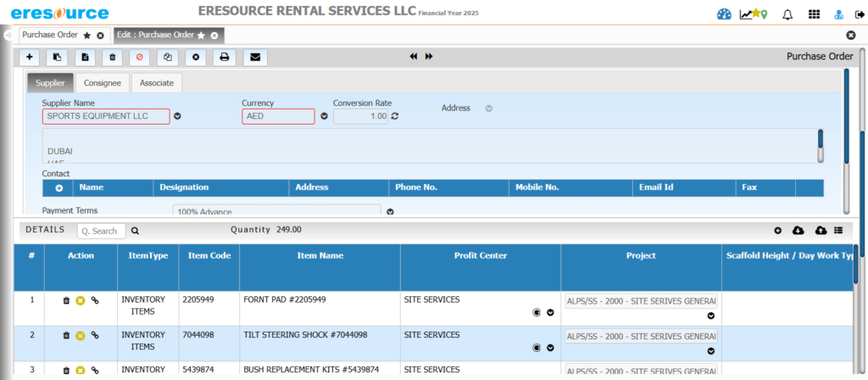Toggle the star on Edit : Purchase Order tab
Viewport: 868px width, 380px height.
[201, 36]
